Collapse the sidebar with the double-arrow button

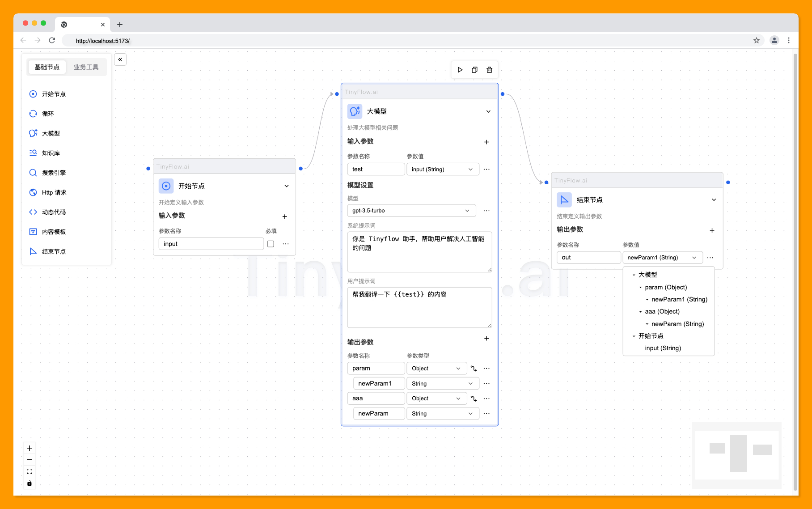point(120,59)
